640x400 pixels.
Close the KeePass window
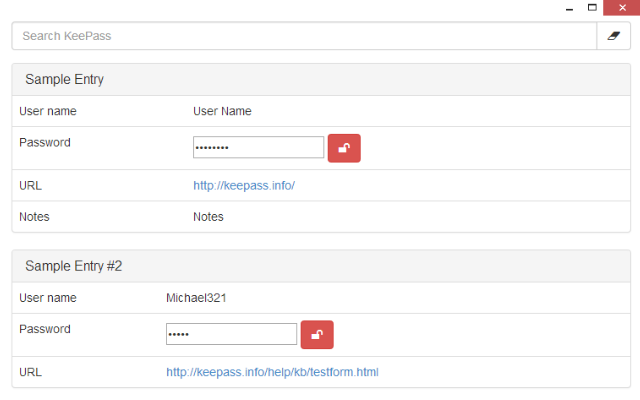click(621, 7)
